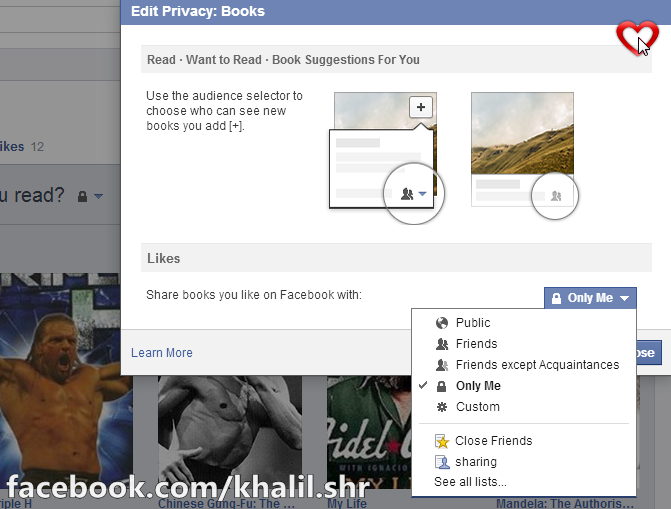Viewport: 671px width, 509px height.
Task: Click the star icon for Close Friends
Action: click(x=442, y=441)
